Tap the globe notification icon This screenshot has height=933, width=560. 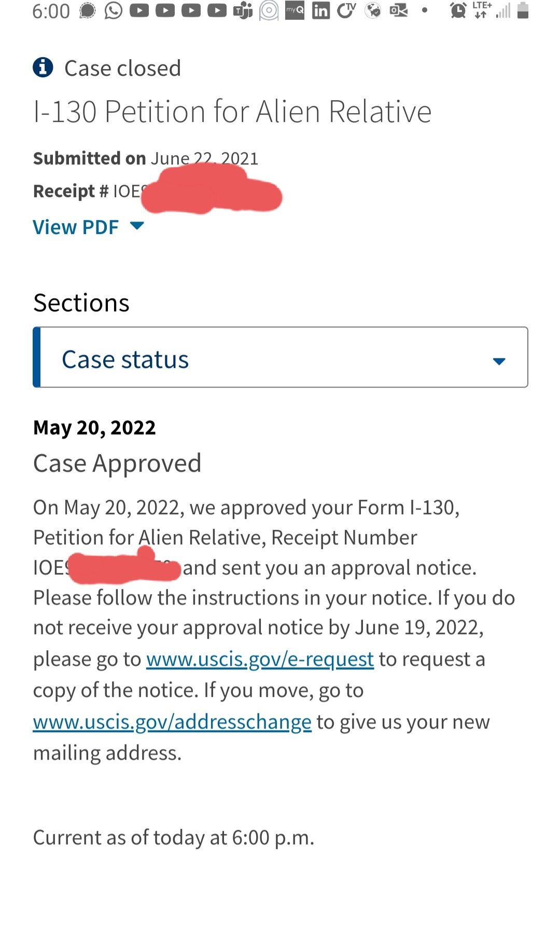pos(373,10)
